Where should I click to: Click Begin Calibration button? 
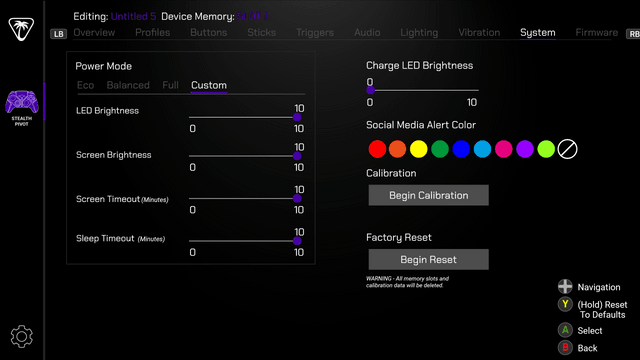coord(429,195)
